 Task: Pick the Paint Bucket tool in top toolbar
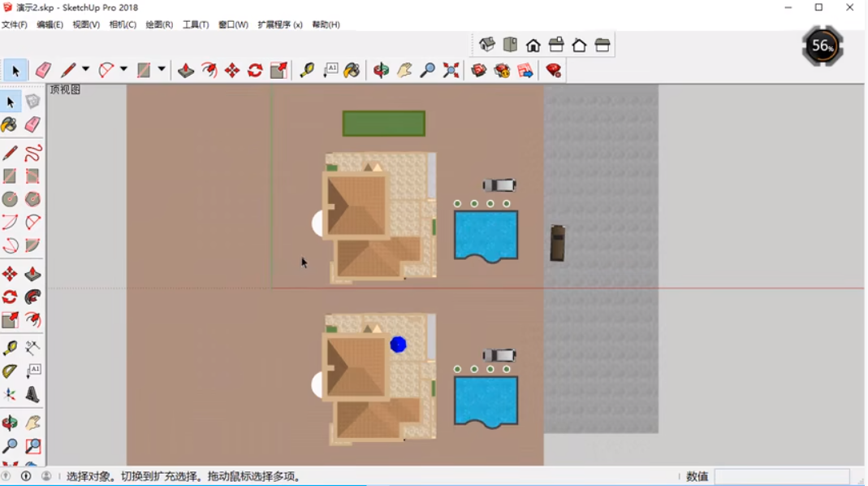352,71
